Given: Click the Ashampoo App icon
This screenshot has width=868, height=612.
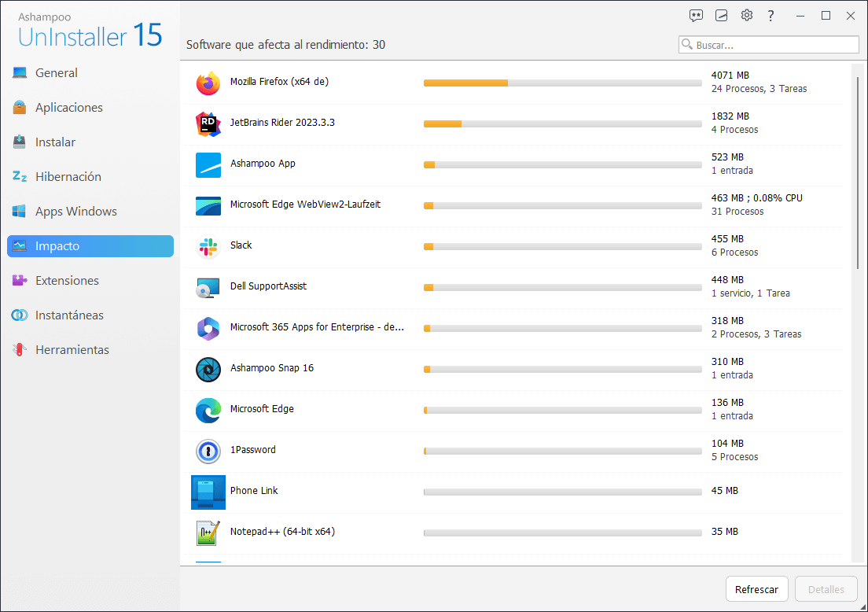Looking at the screenshot, I should tap(208, 165).
